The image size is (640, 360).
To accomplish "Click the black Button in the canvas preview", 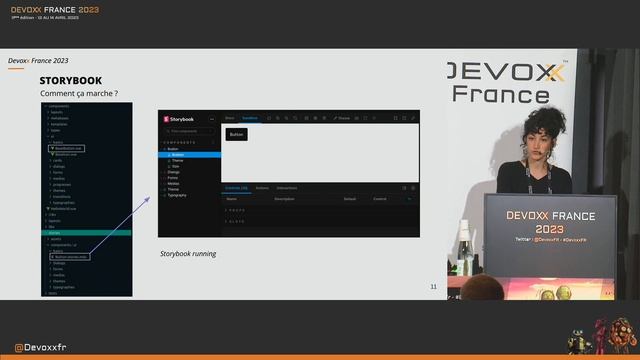I will pyautogui.click(x=236, y=134).
